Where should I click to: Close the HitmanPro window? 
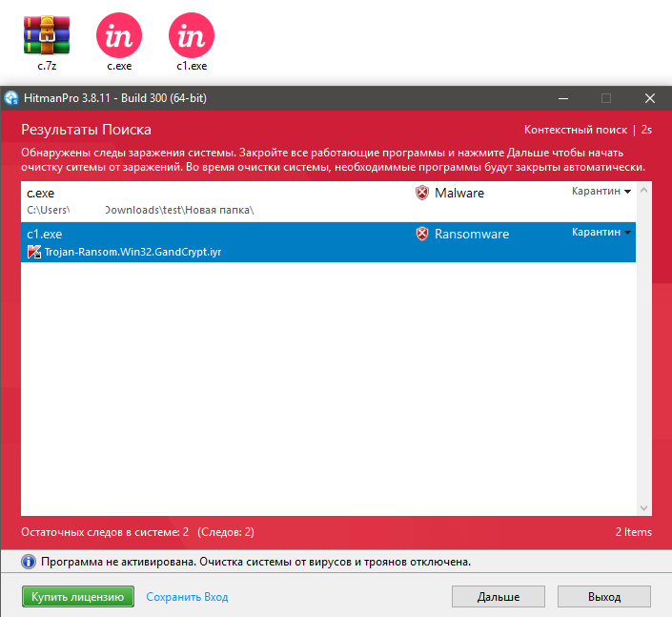[x=650, y=98]
